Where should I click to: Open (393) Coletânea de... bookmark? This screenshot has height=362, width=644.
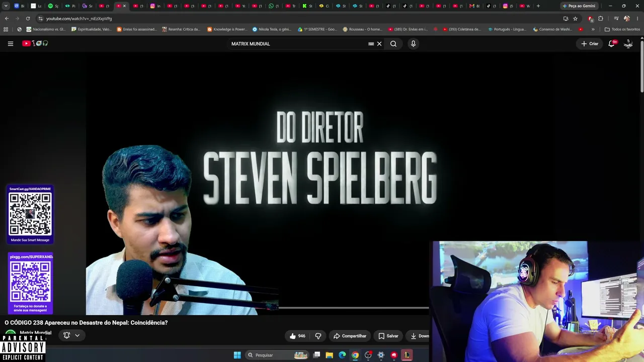coord(462,29)
